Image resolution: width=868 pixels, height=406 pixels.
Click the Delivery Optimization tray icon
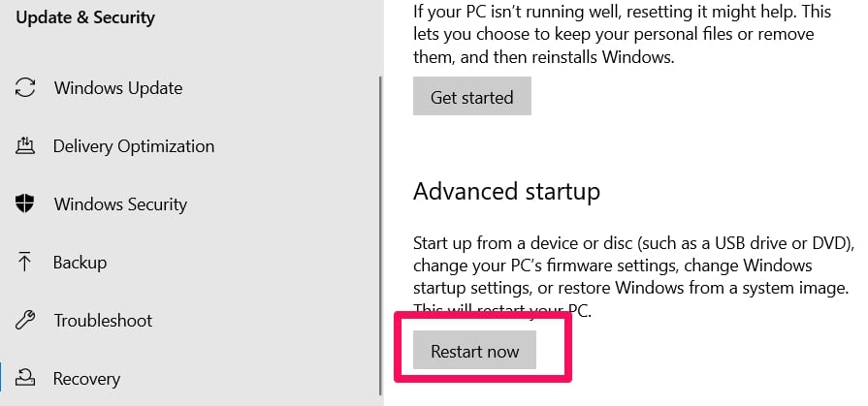pos(25,146)
